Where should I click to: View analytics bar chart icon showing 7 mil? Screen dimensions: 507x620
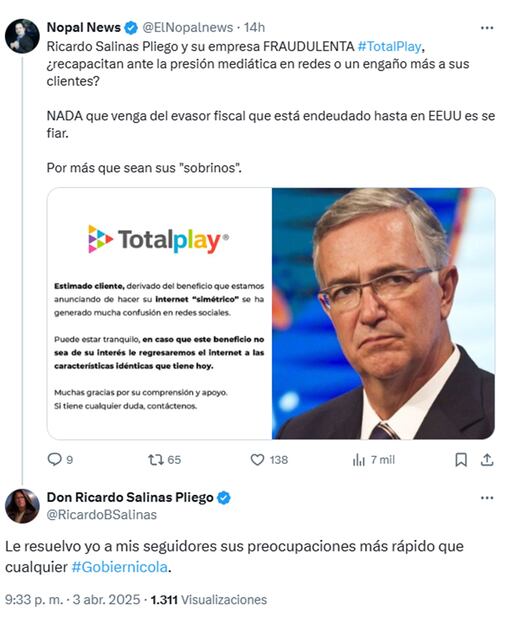point(359,459)
